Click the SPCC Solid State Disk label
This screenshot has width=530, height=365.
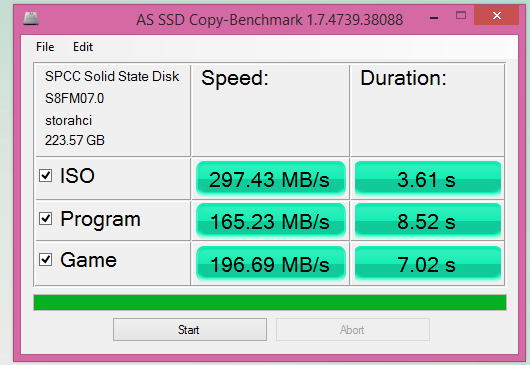[x=112, y=76]
